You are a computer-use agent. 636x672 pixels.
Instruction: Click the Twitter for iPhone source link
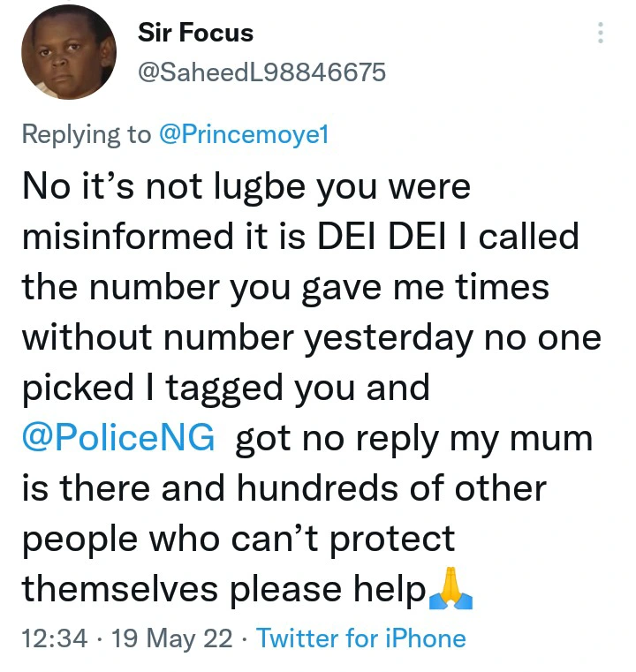pyautogui.click(x=360, y=637)
